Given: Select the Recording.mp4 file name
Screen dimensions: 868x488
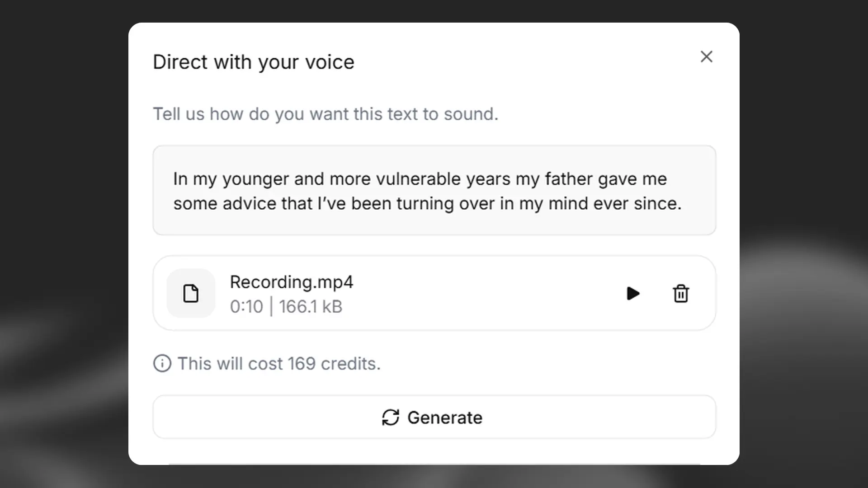Looking at the screenshot, I should coord(292,282).
